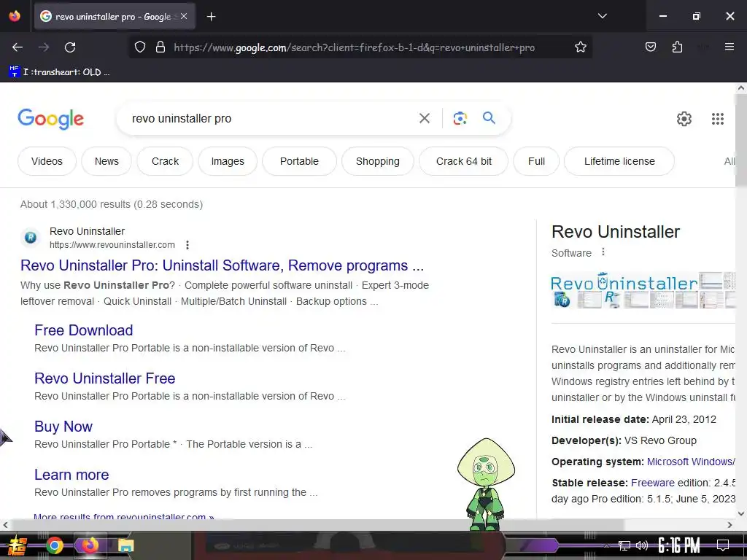Filter results by Videos

[47, 161]
